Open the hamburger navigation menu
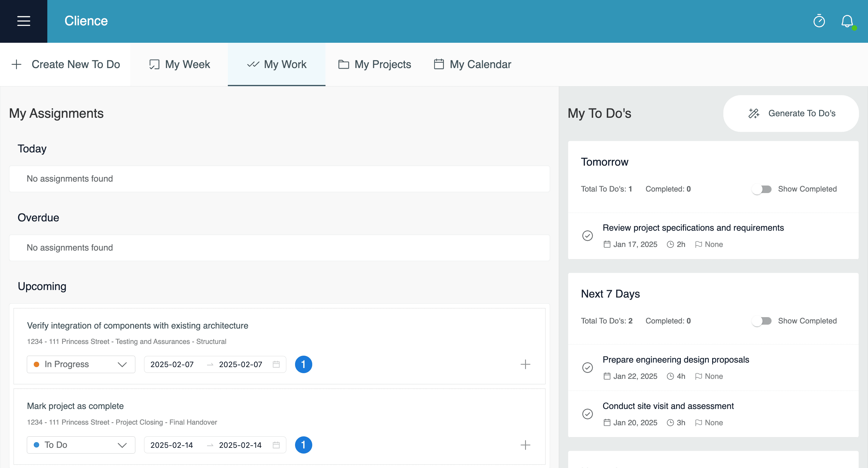The height and width of the screenshot is (468, 868). point(23,21)
